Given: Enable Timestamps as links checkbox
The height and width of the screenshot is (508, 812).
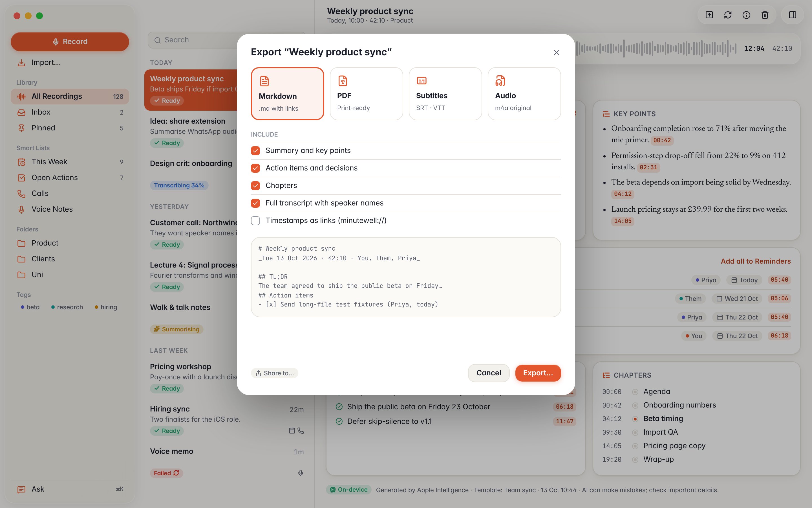Looking at the screenshot, I should [x=255, y=221].
